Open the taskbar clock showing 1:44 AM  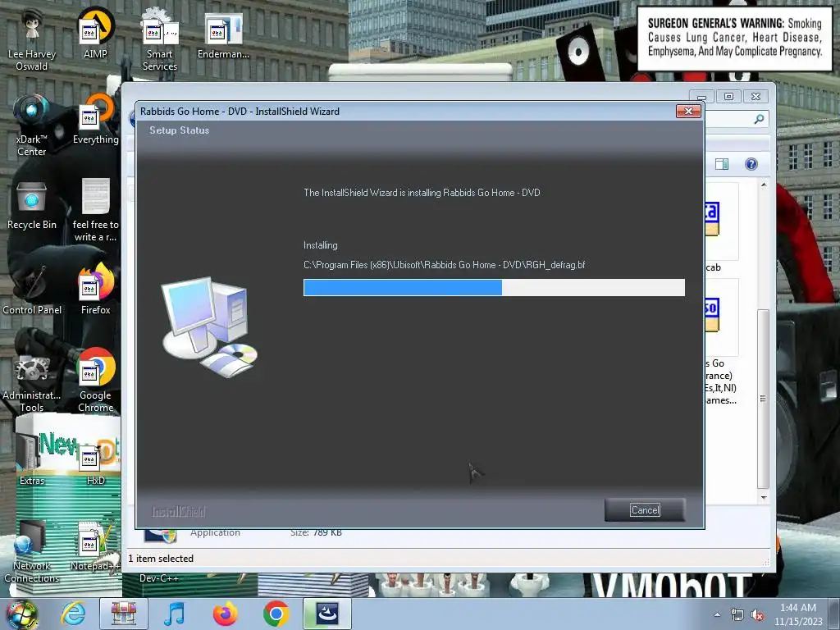797,614
